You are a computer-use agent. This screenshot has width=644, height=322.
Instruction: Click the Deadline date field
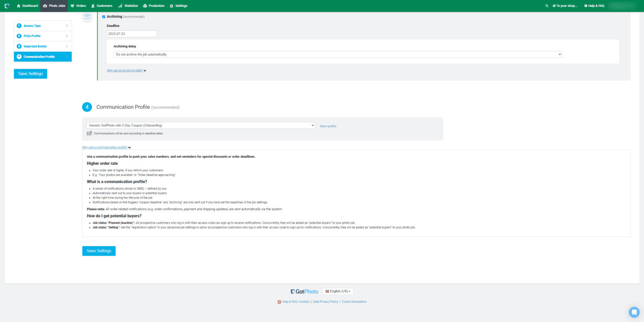(132, 34)
